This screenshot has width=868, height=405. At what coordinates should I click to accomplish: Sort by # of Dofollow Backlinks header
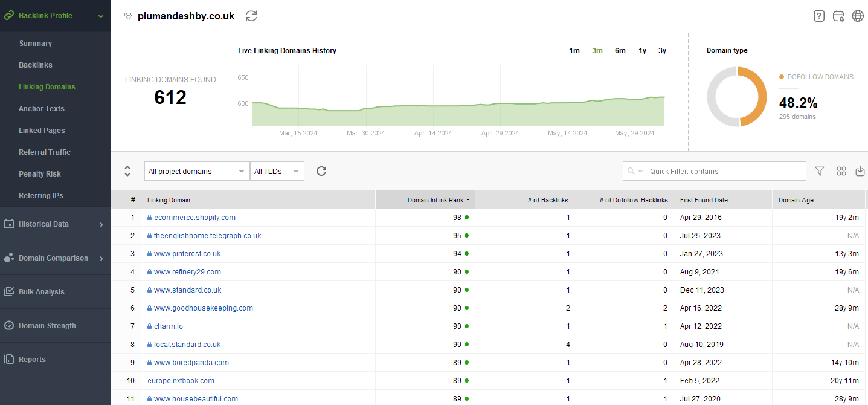tap(624, 200)
